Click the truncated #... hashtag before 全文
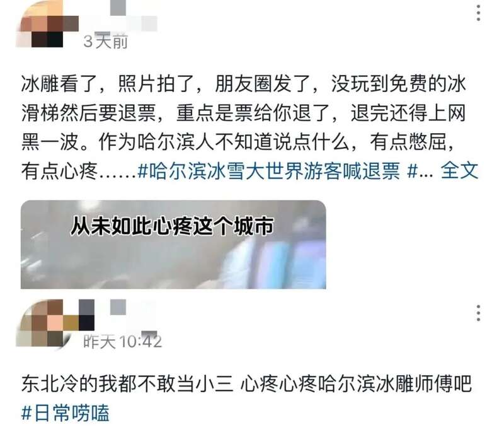 click(420, 170)
